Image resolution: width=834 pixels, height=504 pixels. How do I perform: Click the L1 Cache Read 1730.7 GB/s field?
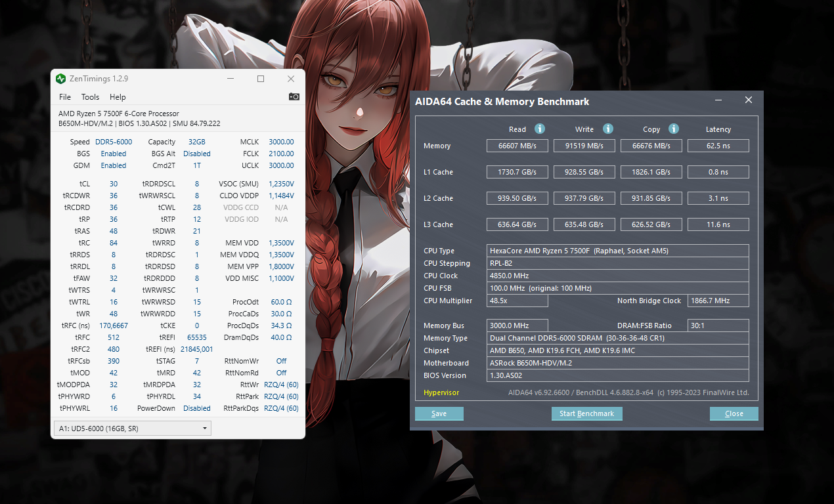tap(517, 172)
